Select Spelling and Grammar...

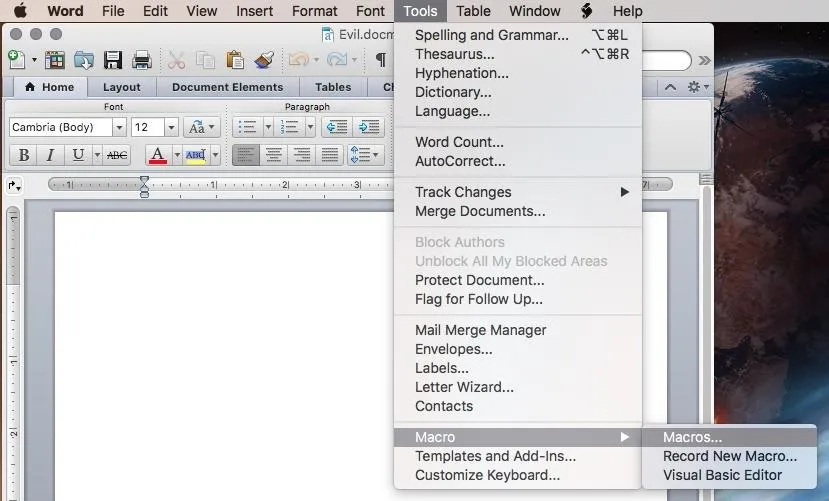(518, 35)
